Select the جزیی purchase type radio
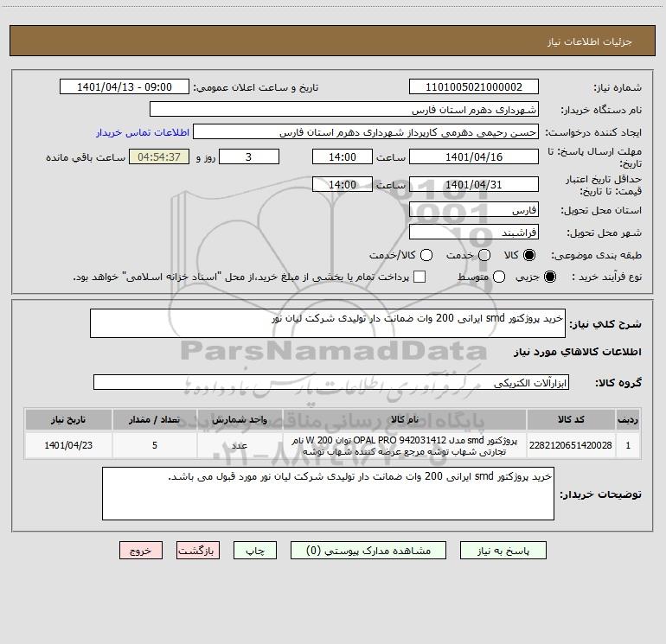 (549, 277)
